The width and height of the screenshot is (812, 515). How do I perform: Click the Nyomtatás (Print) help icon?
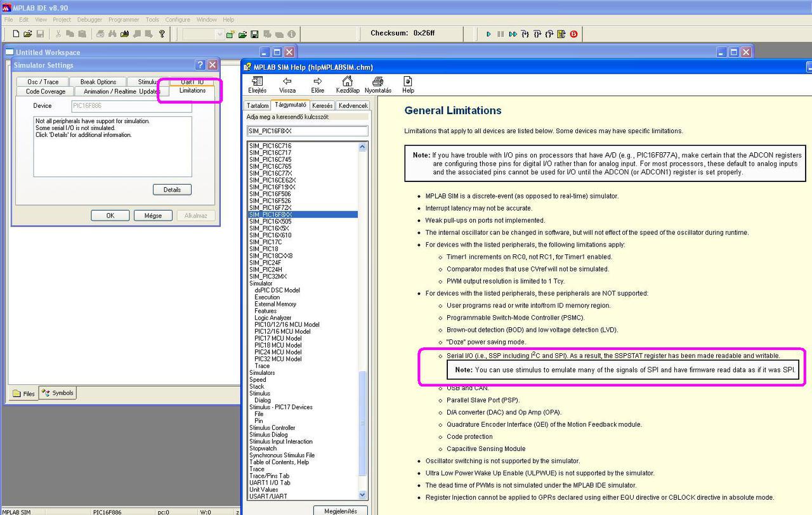pos(377,84)
